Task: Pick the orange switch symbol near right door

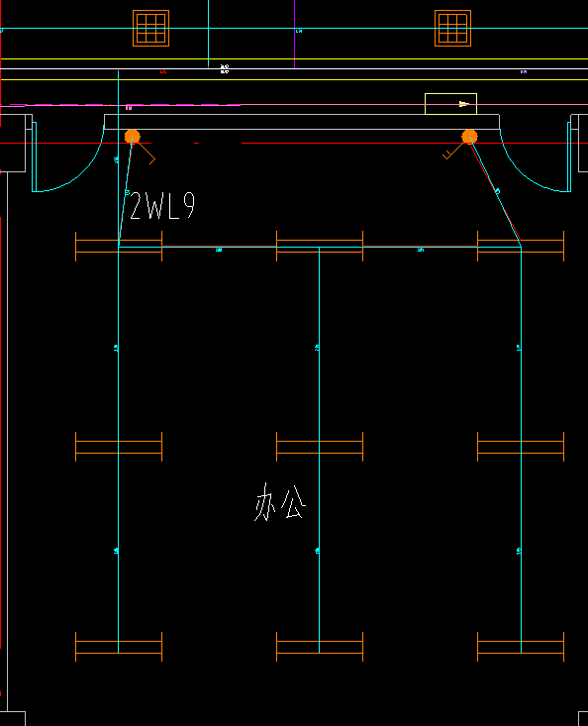Action: [x=469, y=137]
